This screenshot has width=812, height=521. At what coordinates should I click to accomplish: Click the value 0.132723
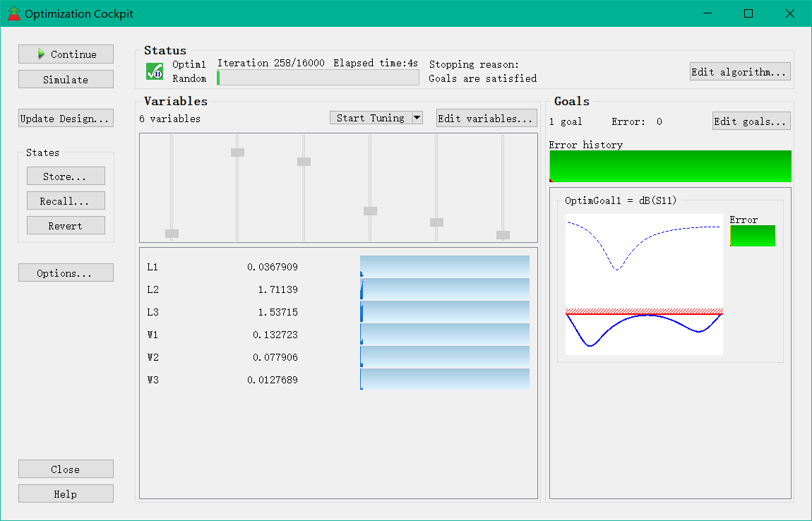(275, 335)
